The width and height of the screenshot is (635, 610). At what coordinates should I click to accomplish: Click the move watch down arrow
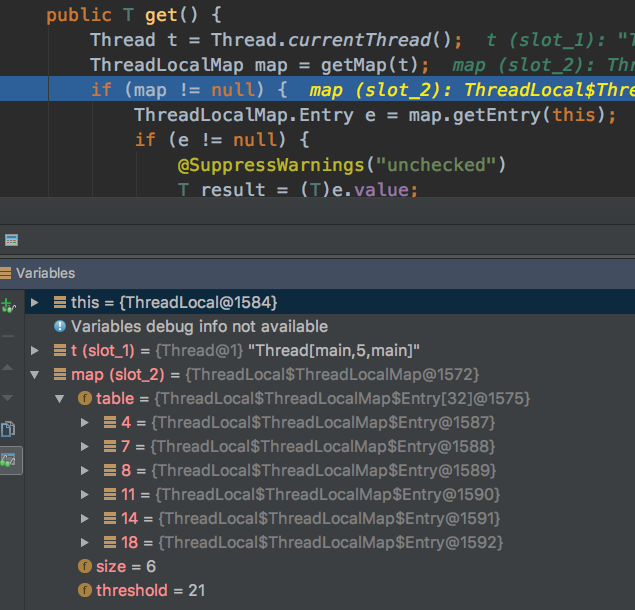pyautogui.click(x=8, y=398)
